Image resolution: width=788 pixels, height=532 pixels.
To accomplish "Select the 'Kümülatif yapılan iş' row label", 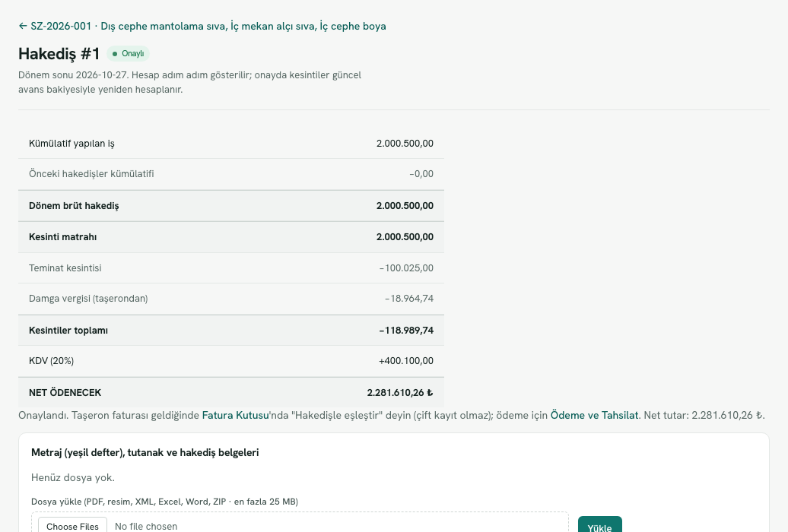I will (71, 144).
